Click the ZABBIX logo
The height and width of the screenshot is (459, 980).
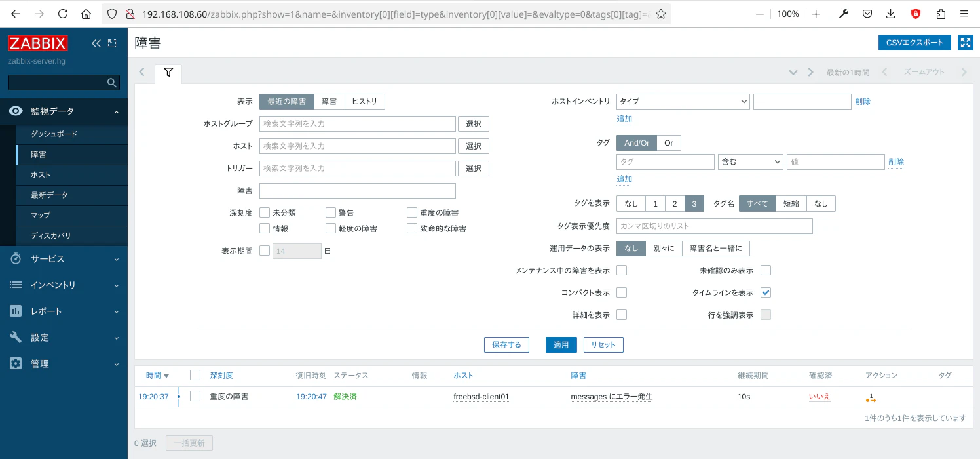(x=37, y=44)
